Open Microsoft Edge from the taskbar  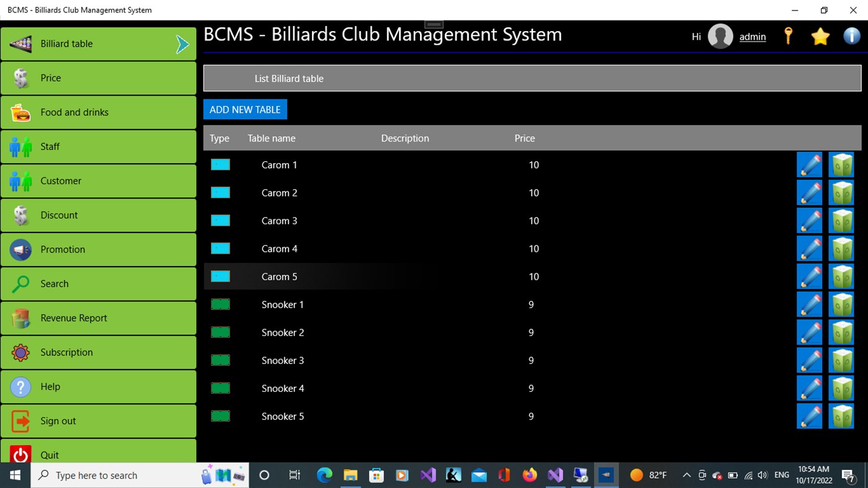[x=324, y=475]
